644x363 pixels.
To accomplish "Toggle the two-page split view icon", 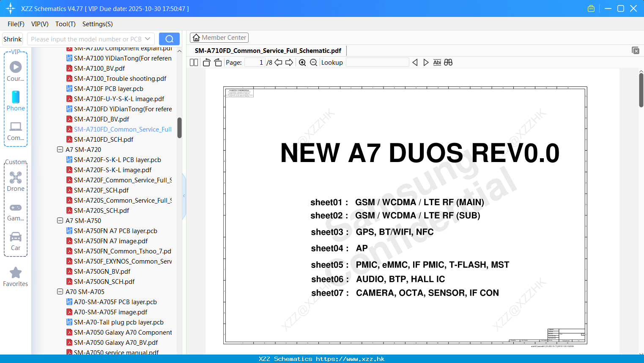I will pyautogui.click(x=194, y=63).
